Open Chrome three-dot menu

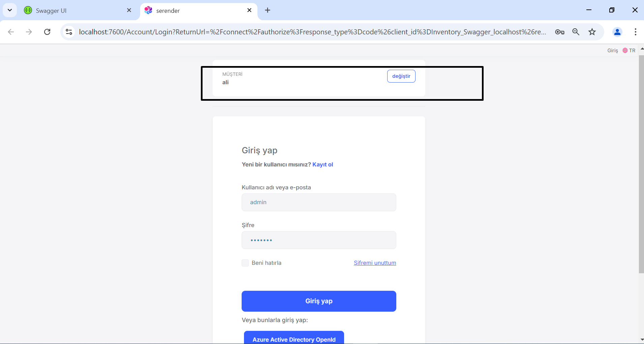(635, 32)
